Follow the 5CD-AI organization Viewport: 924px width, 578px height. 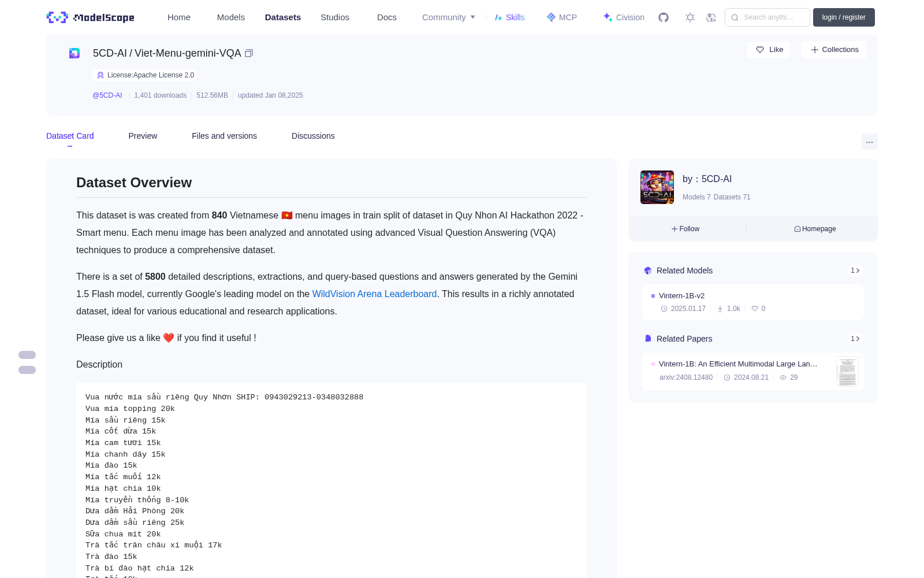(x=685, y=229)
